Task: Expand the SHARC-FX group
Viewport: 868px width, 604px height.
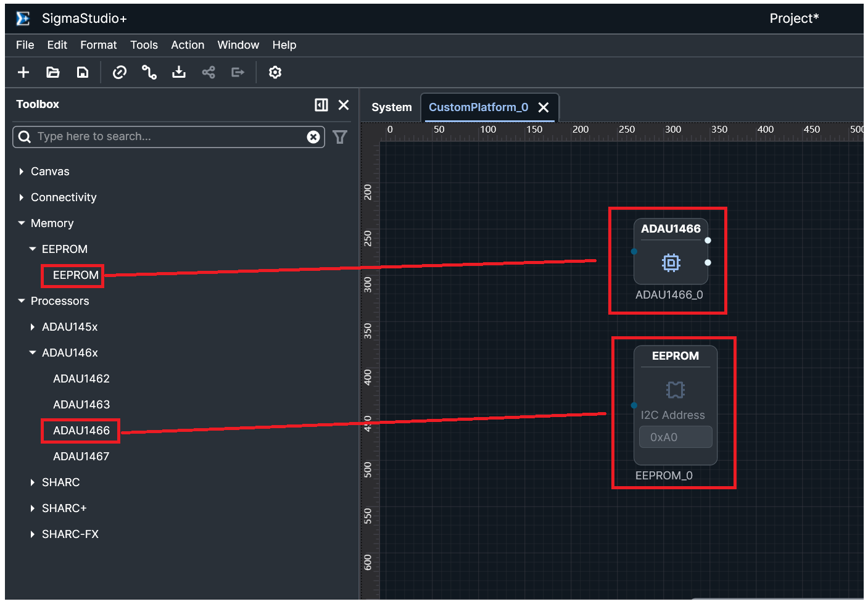Action: pos(33,534)
